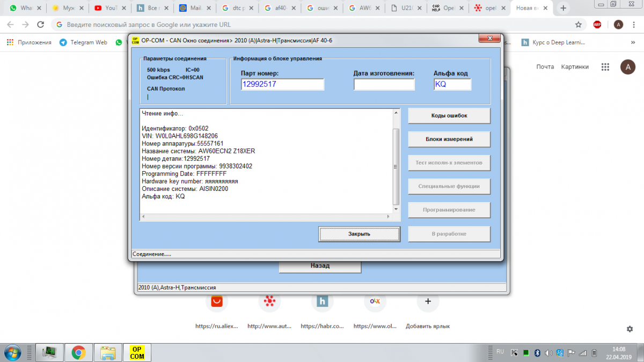
Task: Click the info log scroll-up arrow
Action: coord(396,113)
